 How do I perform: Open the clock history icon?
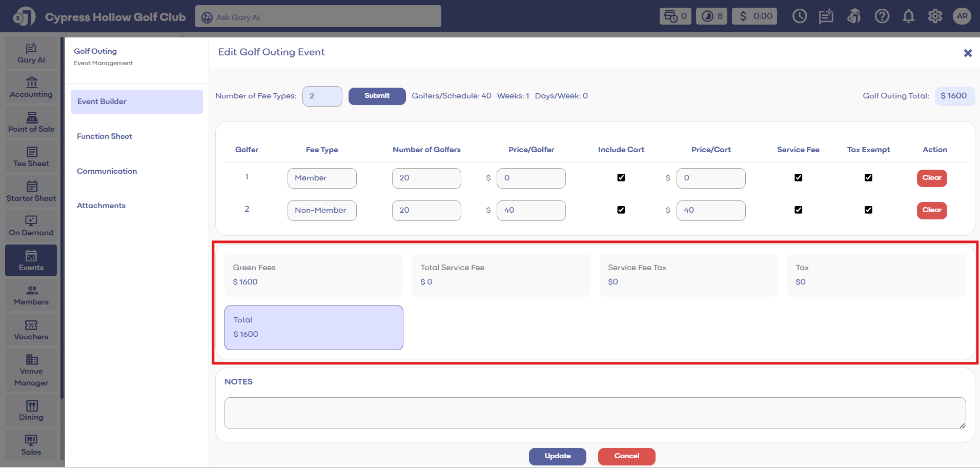coord(799,16)
